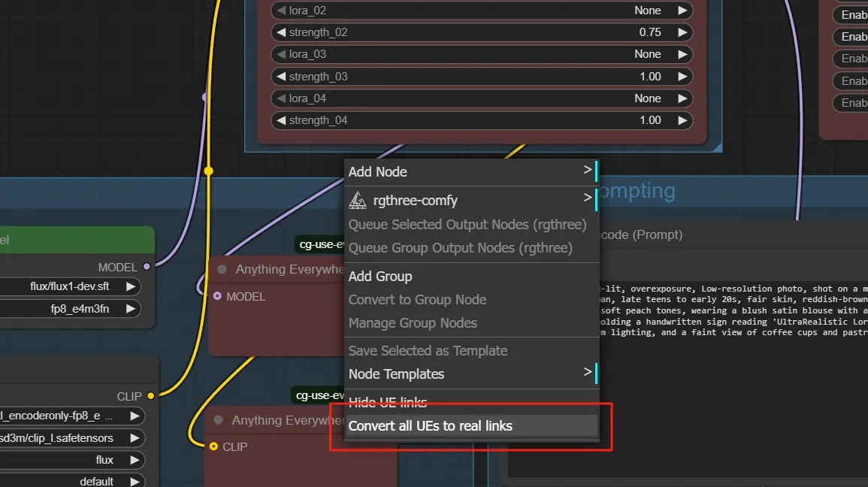The height and width of the screenshot is (487, 868).
Task: Click the CLIP output socket dot
Action: click(150, 395)
